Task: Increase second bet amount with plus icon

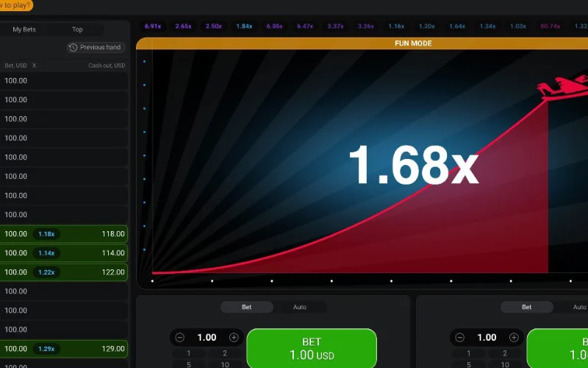Action: 514,338
